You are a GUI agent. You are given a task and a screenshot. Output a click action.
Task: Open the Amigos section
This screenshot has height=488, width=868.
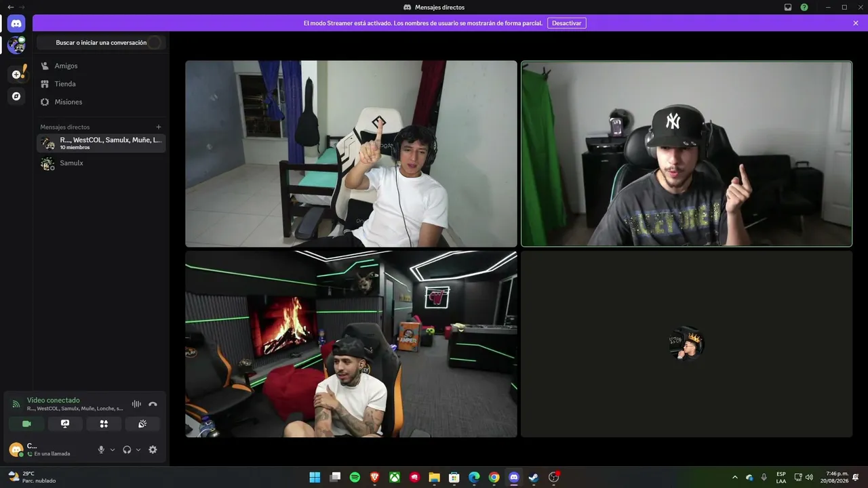point(101,66)
